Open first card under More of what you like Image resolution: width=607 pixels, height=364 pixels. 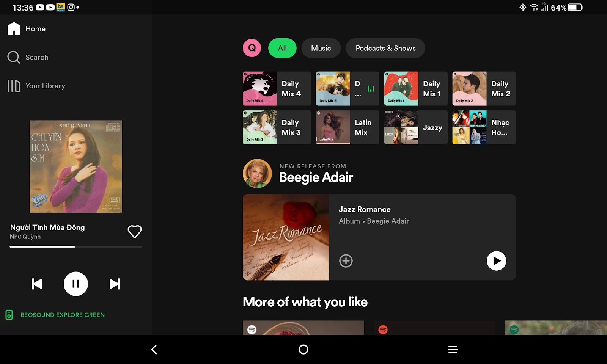[303, 328]
